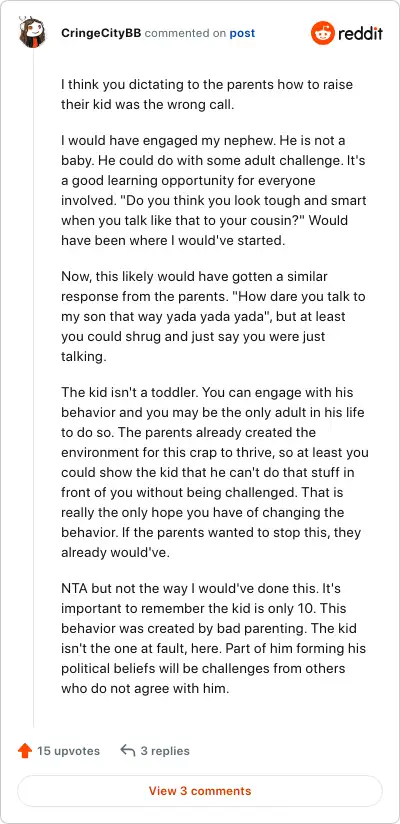Screen dimensions: 400x824
Task: Click the orange upvote arrow icon
Action: click(x=25, y=751)
